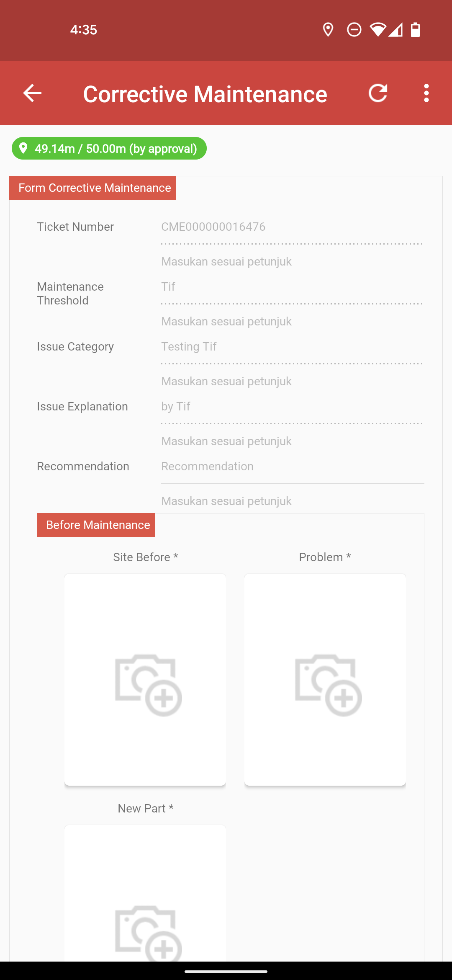Tap the Maintenance Threshold field
The width and height of the screenshot is (452, 980).
click(293, 287)
